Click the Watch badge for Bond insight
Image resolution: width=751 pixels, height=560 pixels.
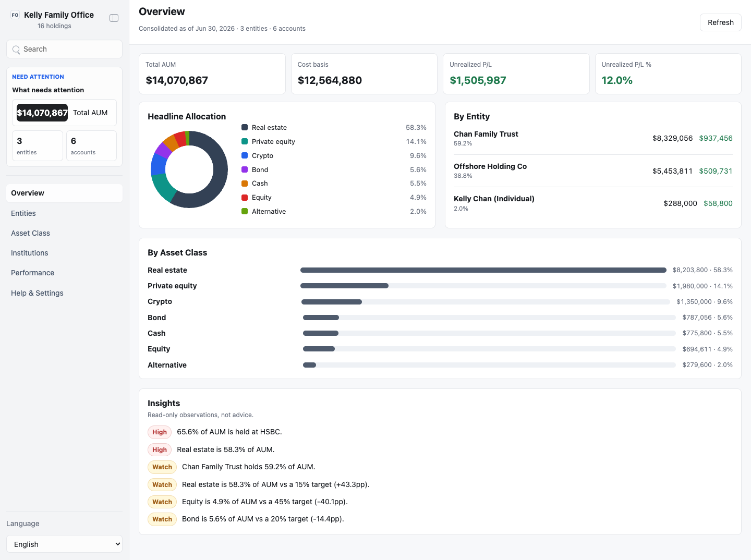(162, 519)
